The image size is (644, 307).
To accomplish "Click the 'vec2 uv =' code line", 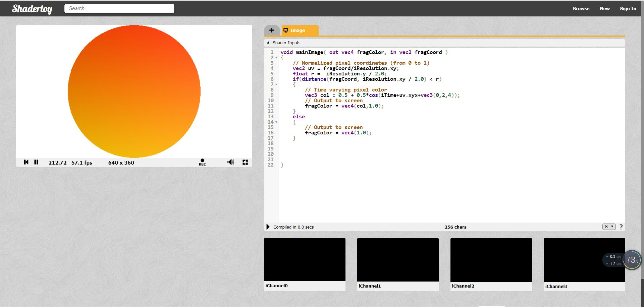I will click(345, 68).
